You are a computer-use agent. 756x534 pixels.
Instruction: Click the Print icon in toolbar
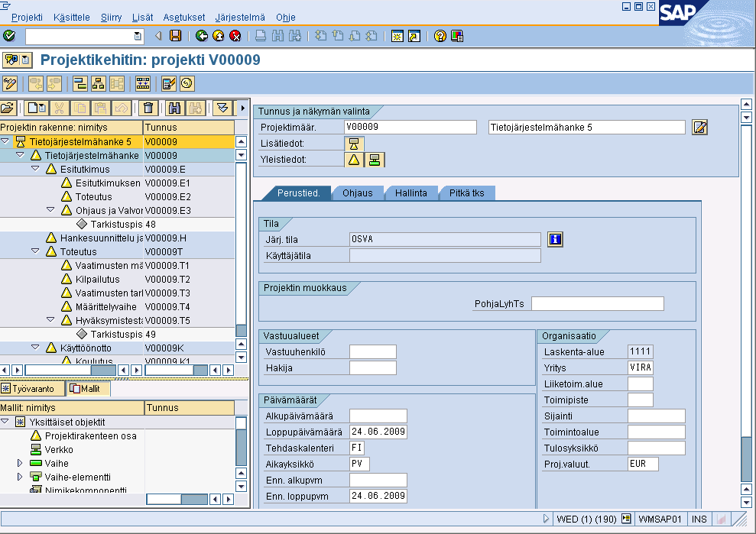261,36
